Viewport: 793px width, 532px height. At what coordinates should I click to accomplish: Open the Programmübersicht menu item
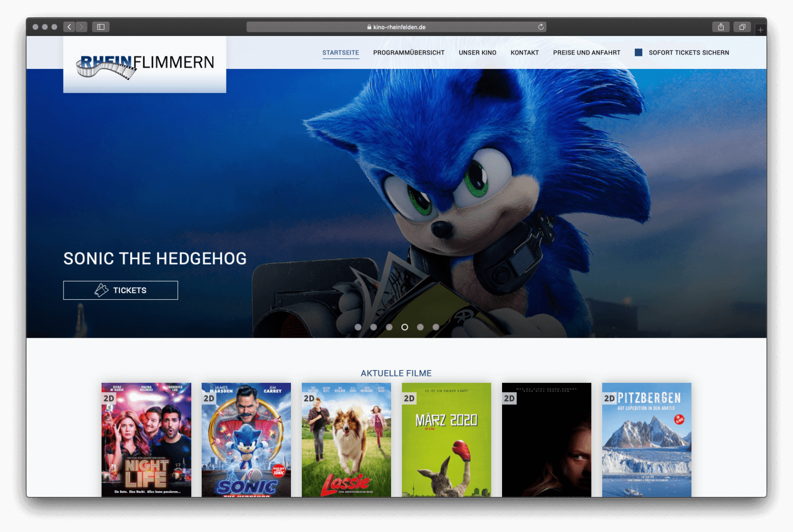[408, 53]
